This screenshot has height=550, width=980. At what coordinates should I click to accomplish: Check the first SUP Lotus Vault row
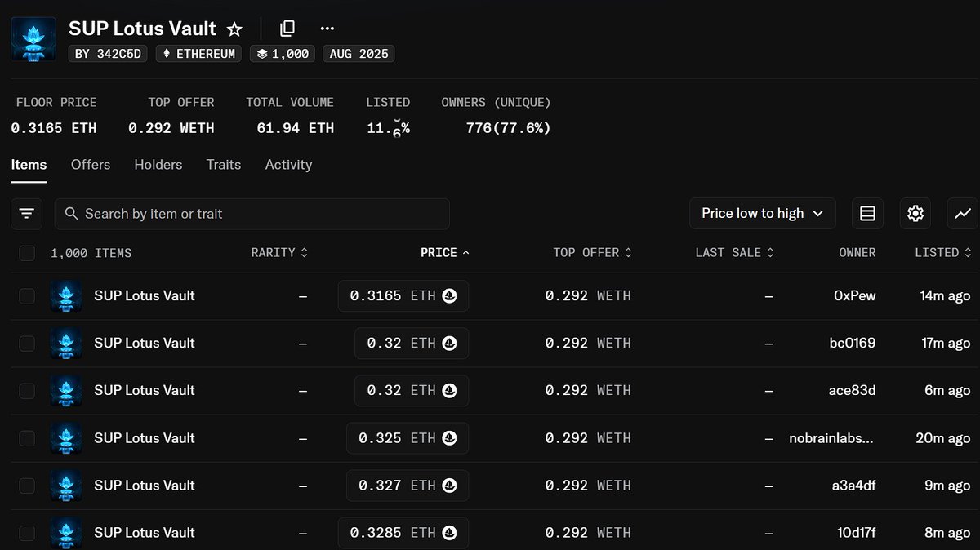(x=27, y=295)
